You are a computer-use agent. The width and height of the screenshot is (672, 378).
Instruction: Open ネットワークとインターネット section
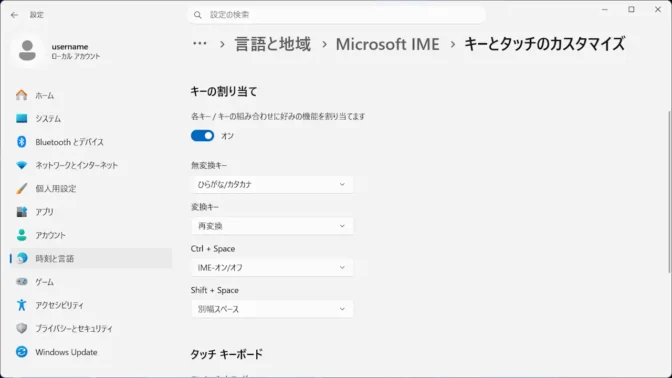tap(91, 165)
